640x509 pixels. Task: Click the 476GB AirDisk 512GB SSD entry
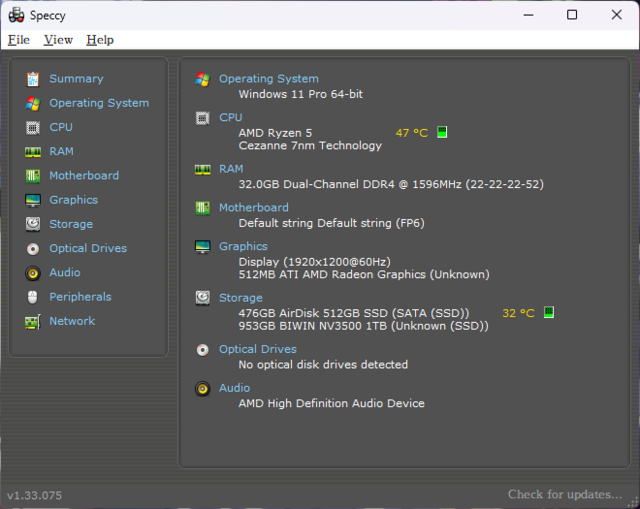(354, 313)
